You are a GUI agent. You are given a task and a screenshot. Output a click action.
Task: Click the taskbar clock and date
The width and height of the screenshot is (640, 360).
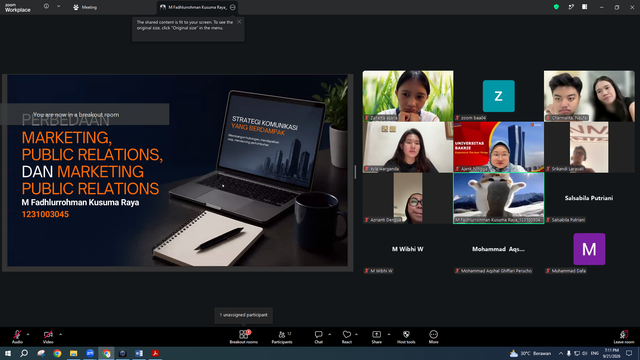point(611,353)
